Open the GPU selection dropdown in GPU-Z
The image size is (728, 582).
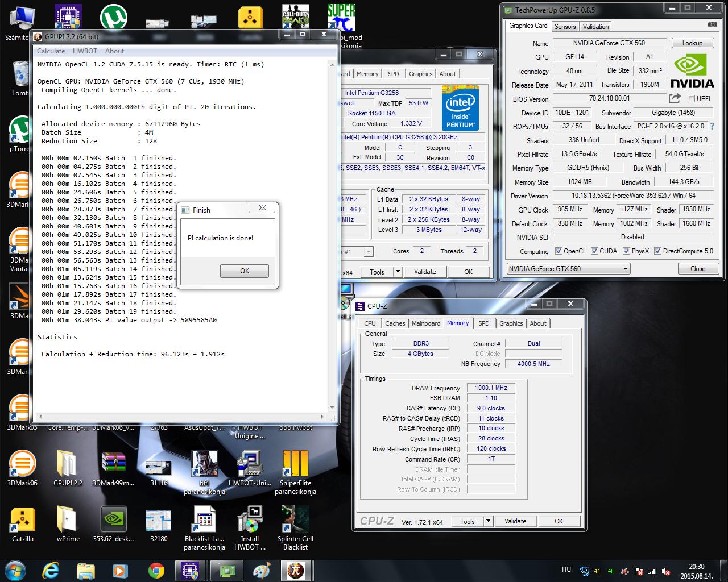coord(568,269)
